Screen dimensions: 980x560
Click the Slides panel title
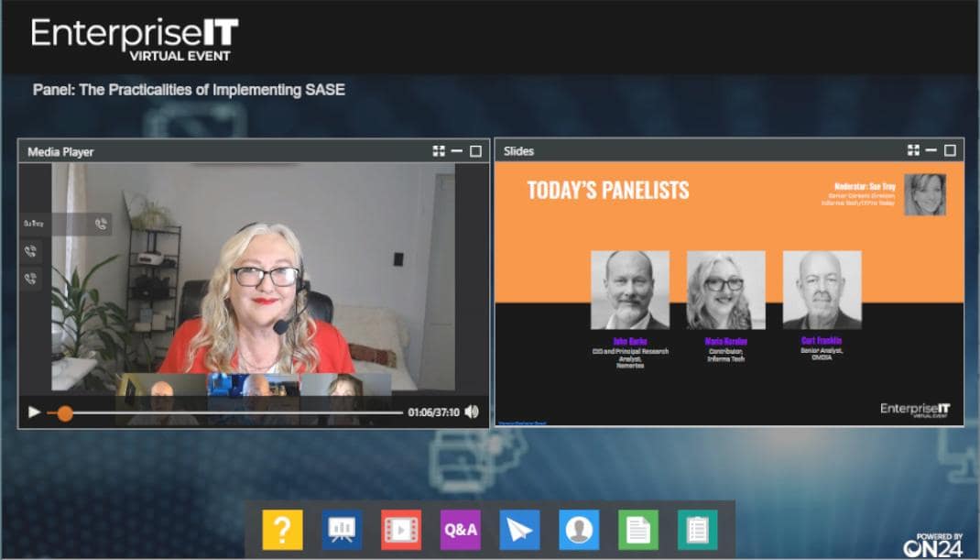pyautogui.click(x=518, y=150)
